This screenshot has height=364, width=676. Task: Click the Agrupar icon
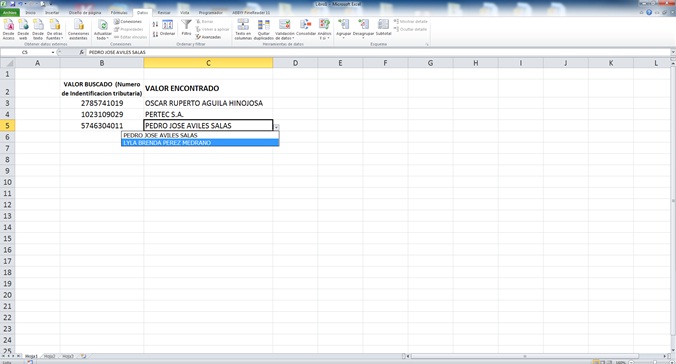click(344, 28)
